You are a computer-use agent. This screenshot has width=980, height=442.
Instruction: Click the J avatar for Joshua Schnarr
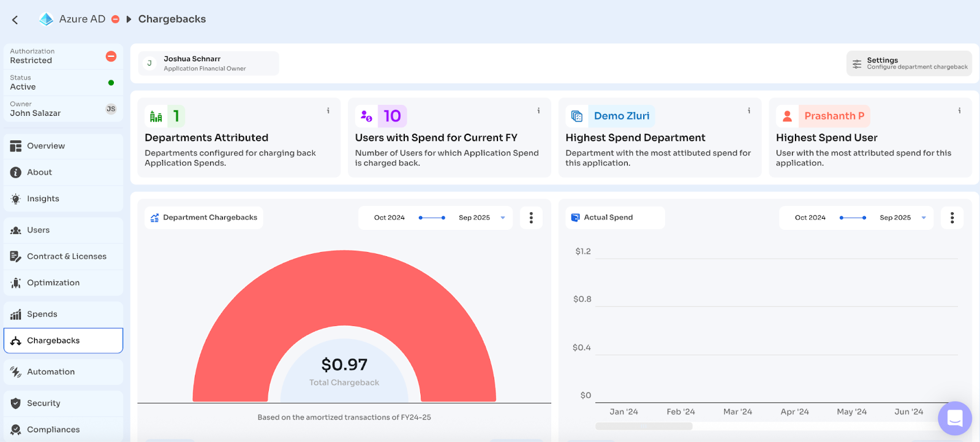(x=149, y=63)
